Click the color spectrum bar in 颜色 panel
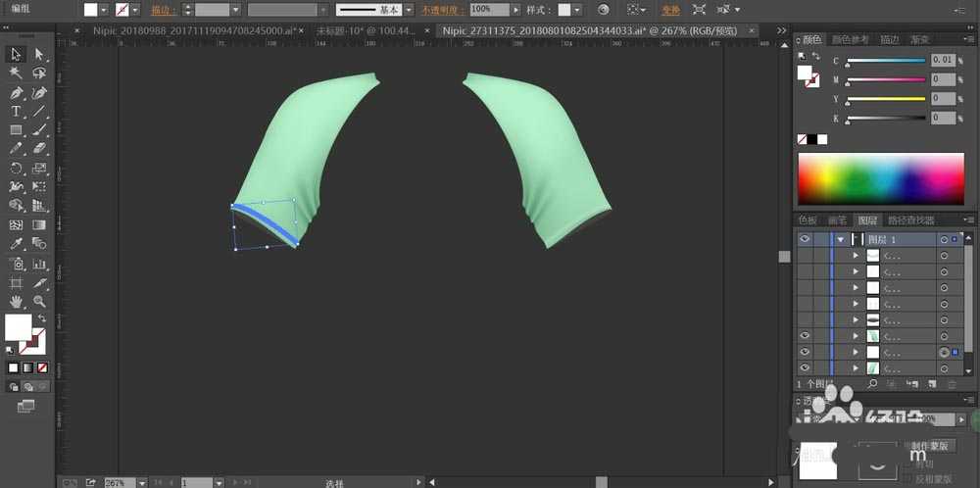980x488 pixels. tap(880, 179)
